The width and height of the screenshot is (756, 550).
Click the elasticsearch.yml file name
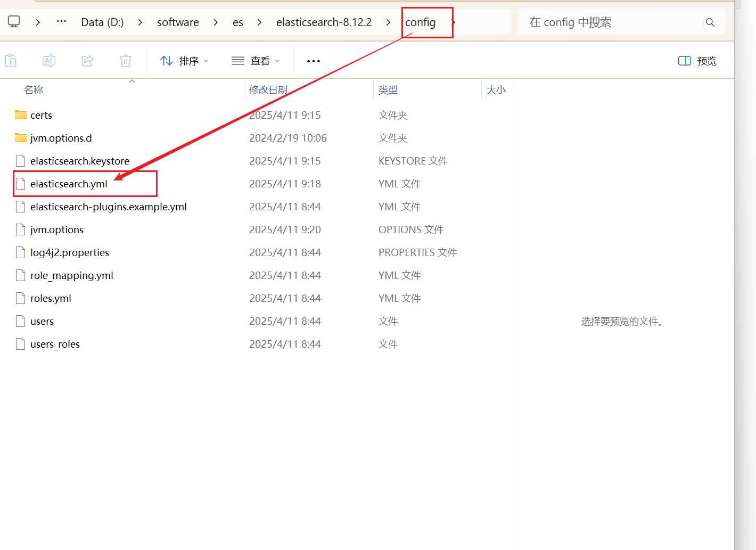[69, 184]
